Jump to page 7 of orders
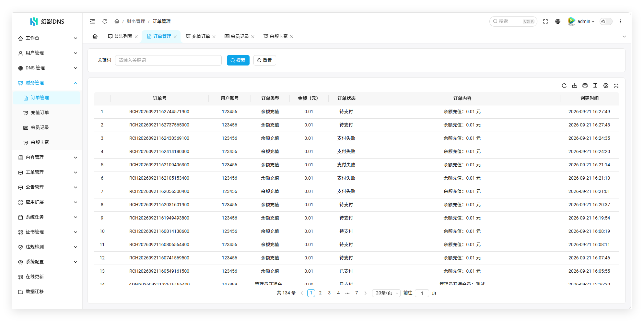The height and width of the screenshot is (321, 644). (x=357, y=293)
